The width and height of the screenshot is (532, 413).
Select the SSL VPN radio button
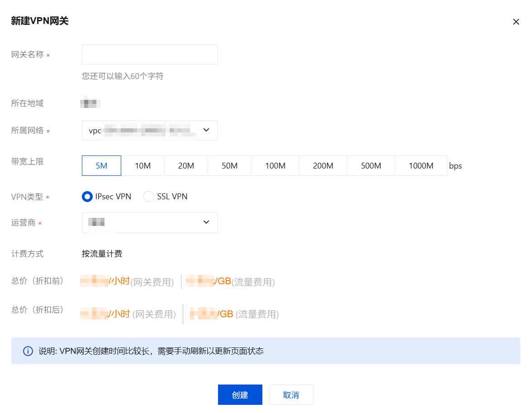click(149, 197)
